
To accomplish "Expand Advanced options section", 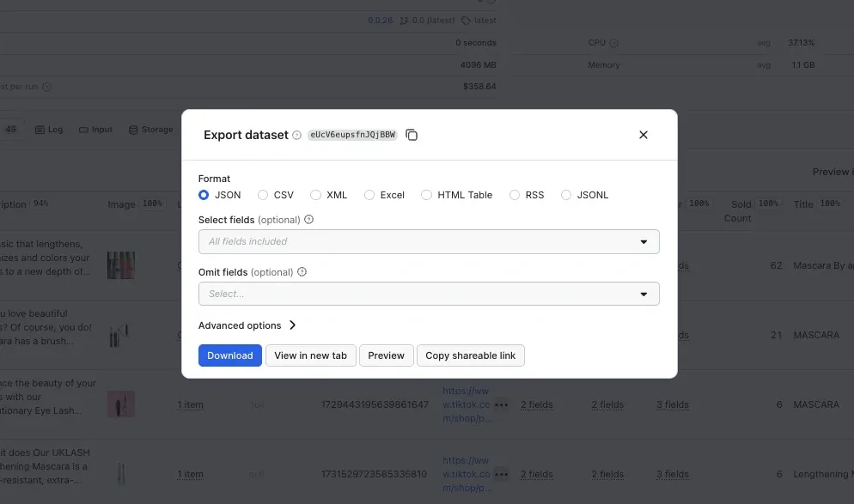I will coord(247,325).
